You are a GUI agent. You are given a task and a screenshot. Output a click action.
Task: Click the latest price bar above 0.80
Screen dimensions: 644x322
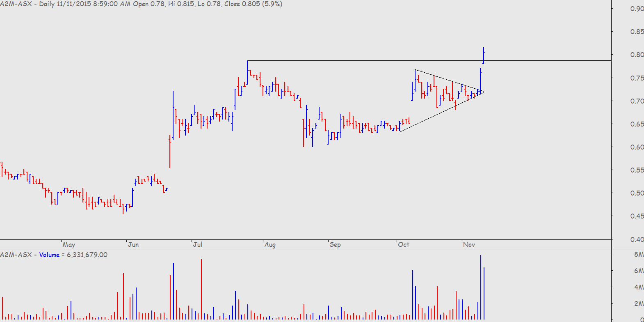pos(484,55)
